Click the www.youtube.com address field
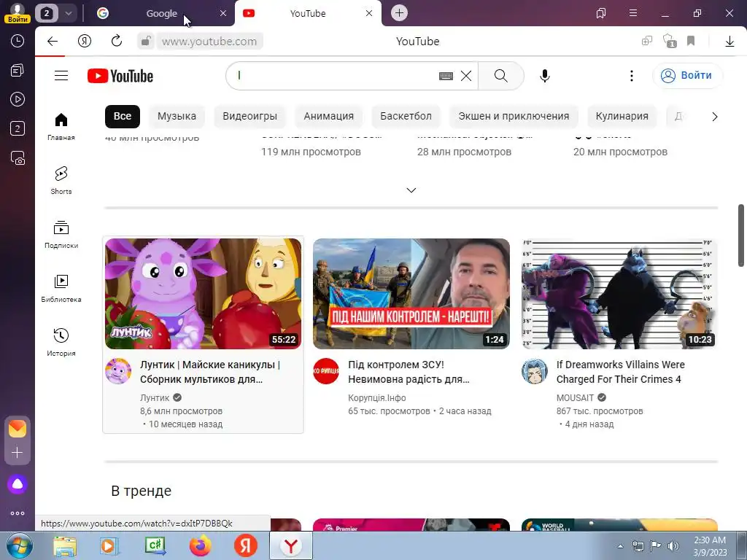747x560 pixels. pos(209,42)
